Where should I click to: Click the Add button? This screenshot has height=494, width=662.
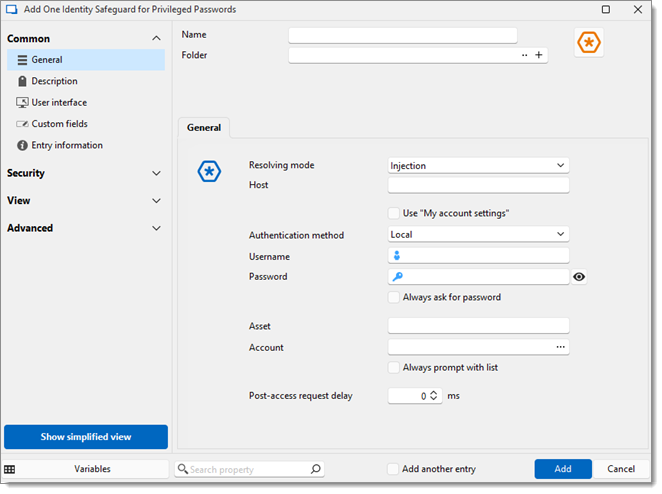(563, 469)
